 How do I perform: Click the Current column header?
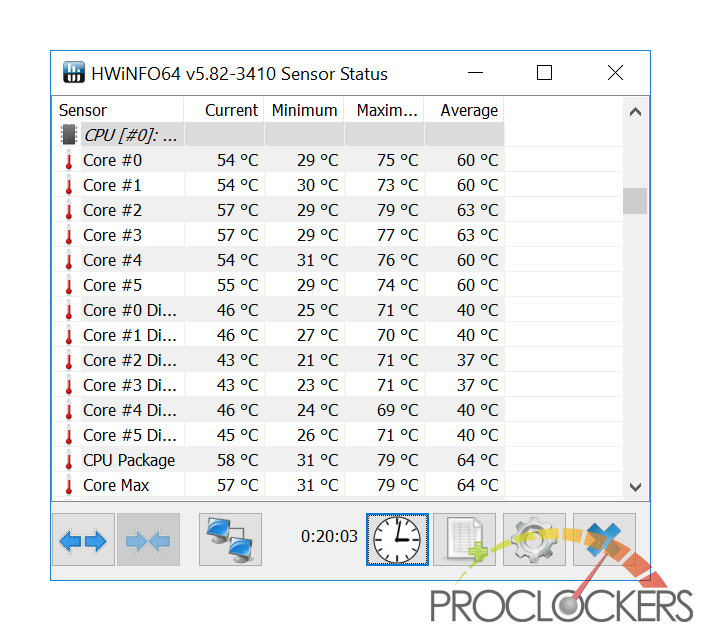point(224,110)
